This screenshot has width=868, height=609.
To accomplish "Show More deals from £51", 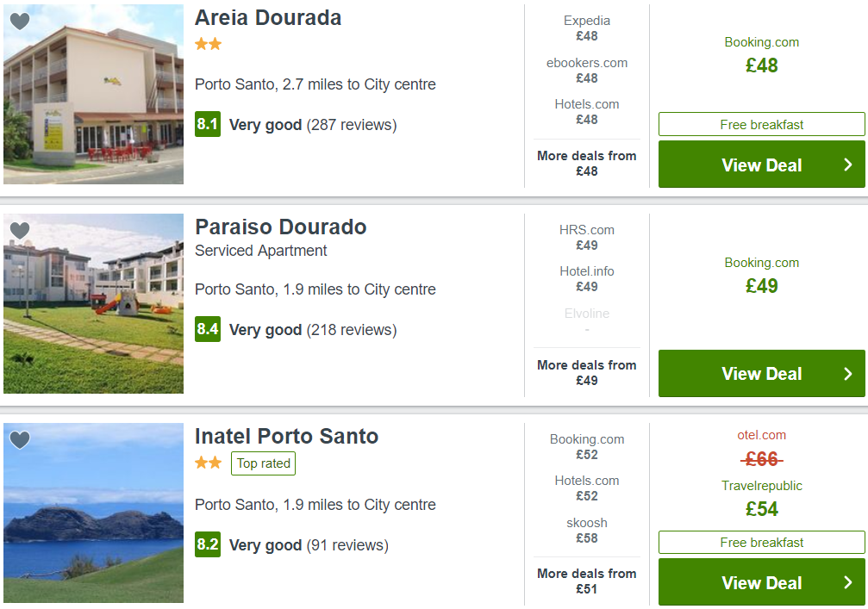I will click(x=587, y=581).
